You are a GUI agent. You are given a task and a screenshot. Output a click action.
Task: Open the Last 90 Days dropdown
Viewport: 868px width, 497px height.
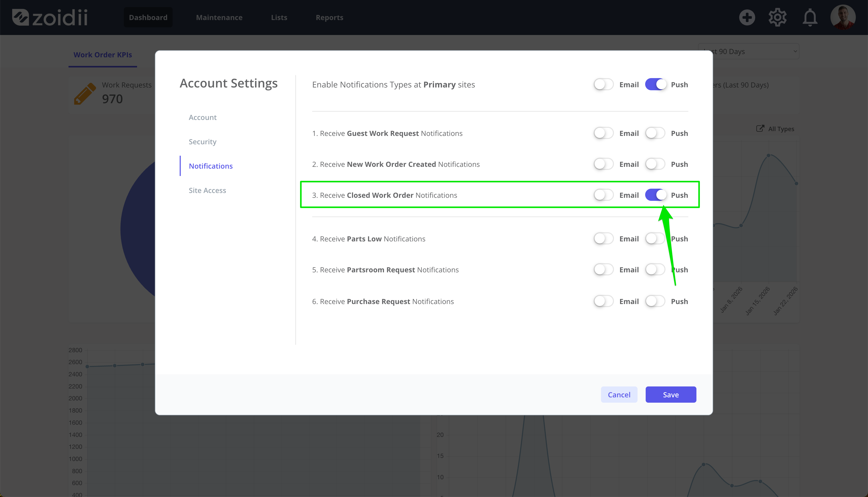coord(748,51)
